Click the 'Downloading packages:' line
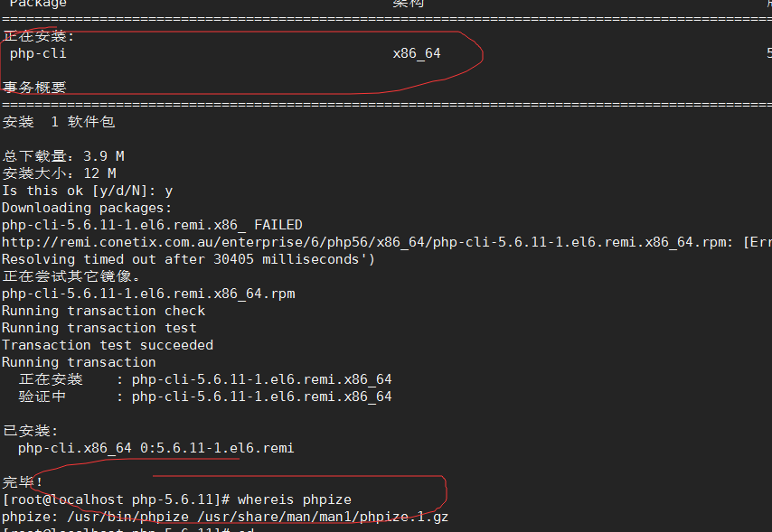 (87, 208)
